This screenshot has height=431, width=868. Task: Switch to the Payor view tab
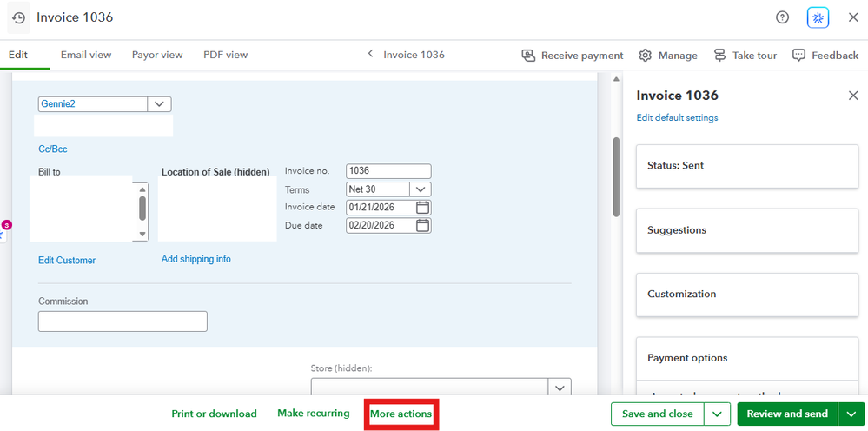click(x=157, y=55)
